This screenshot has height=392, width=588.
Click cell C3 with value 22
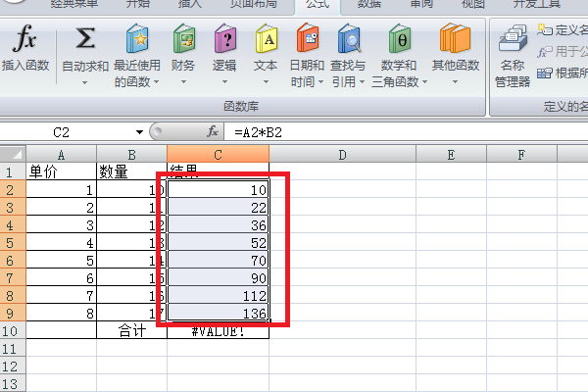[x=218, y=207]
